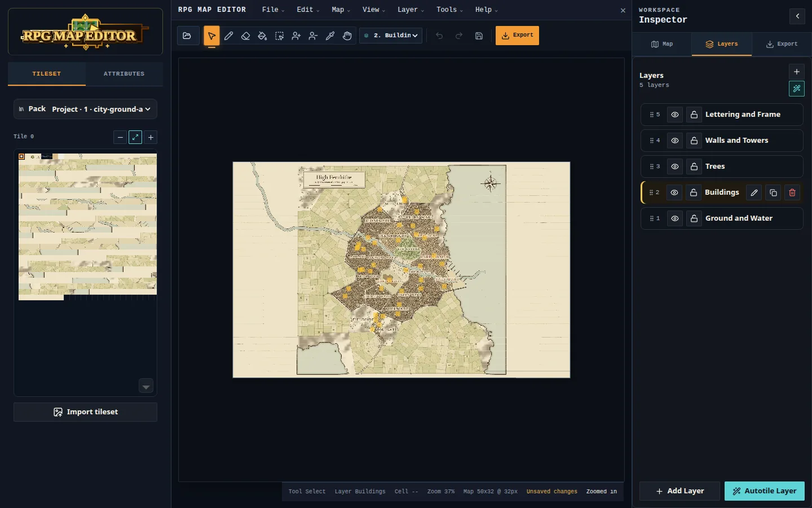The width and height of the screenshot is (812, 508).
Task: Rename the Buildings layer with pencil icon
Action: tap(754, 192)
